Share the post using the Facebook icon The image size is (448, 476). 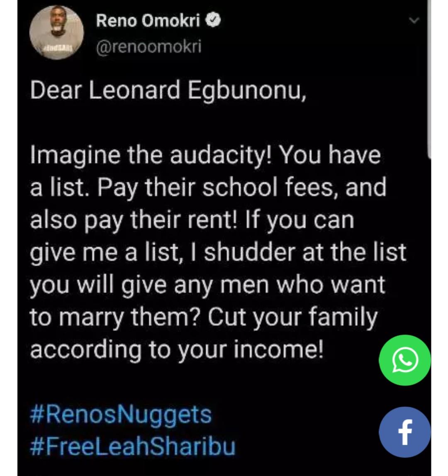pyautogui.click(x=405, y=432)
